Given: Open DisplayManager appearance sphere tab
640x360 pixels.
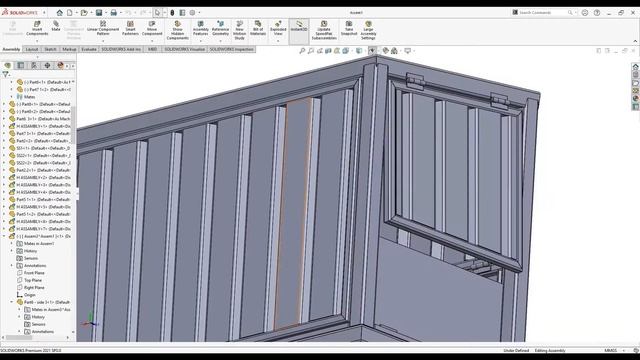Looking at the screenshot, I should 60,65.
